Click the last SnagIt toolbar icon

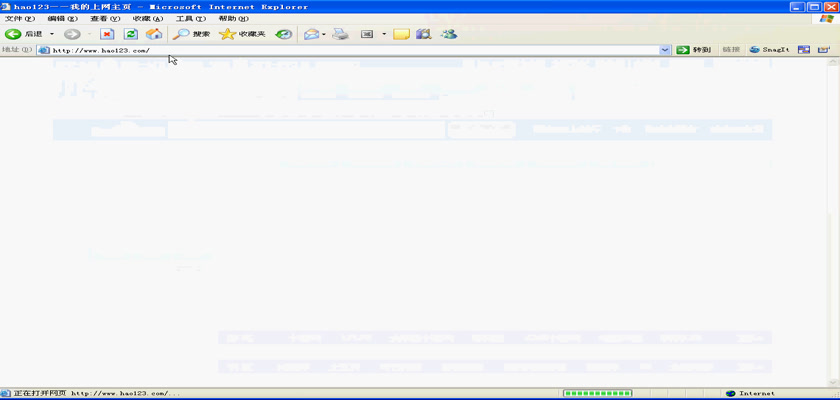point(823,50)
